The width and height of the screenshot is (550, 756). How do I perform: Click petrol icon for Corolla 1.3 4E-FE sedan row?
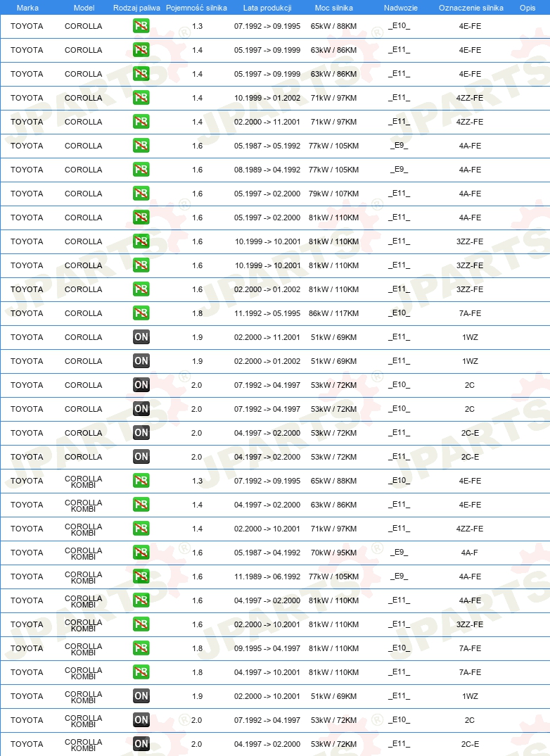141,26
